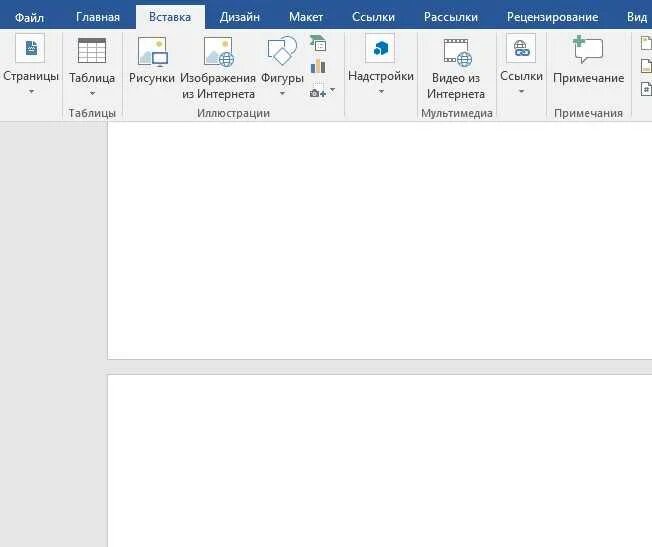Screen dimensions: 652x547
Task: Click the Изображения из Интернета label
Action: [218, 86]
